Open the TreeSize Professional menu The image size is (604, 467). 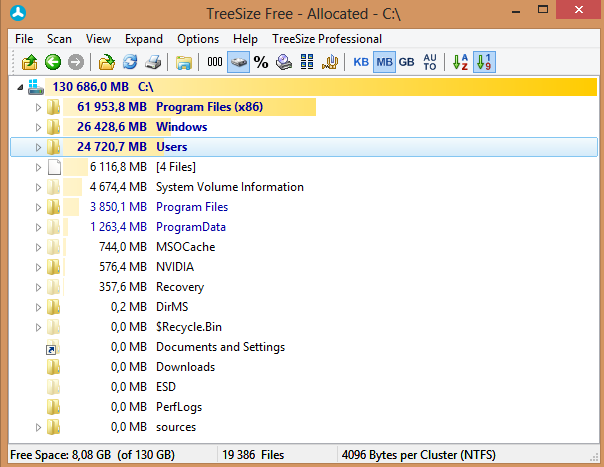coord(327,39)
